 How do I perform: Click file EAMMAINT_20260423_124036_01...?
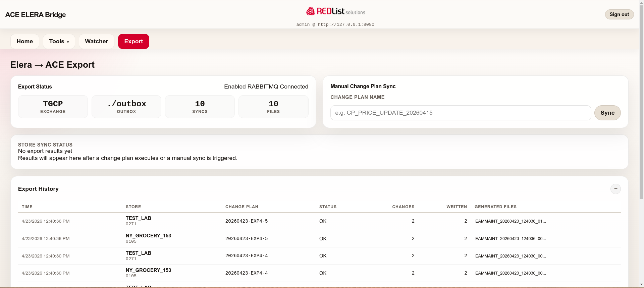[x=511, y=221]
